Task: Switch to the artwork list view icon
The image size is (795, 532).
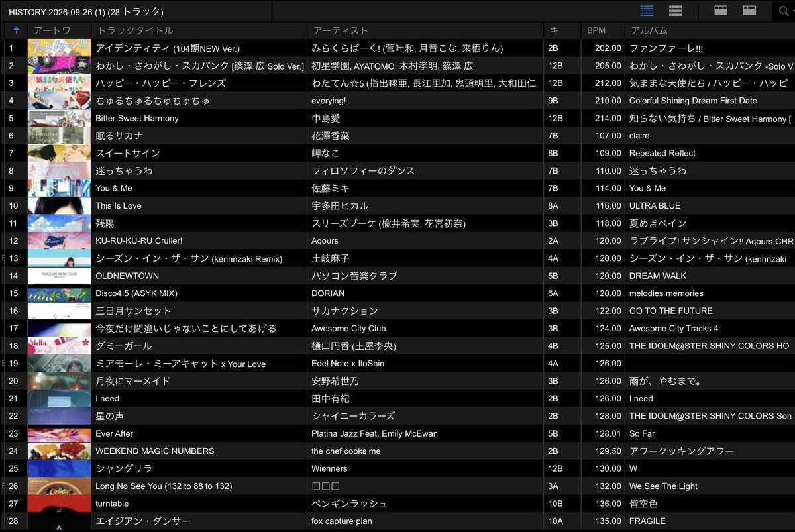Action: [x=676, y=11]
